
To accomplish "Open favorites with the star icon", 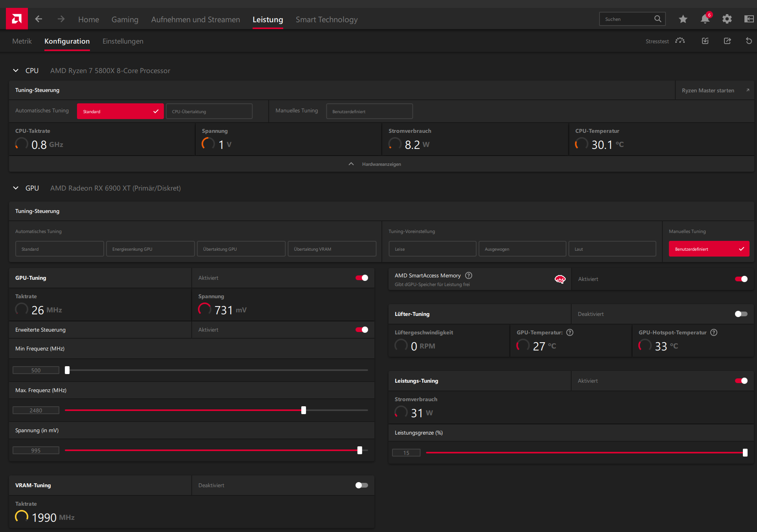I will click(683, 19).
